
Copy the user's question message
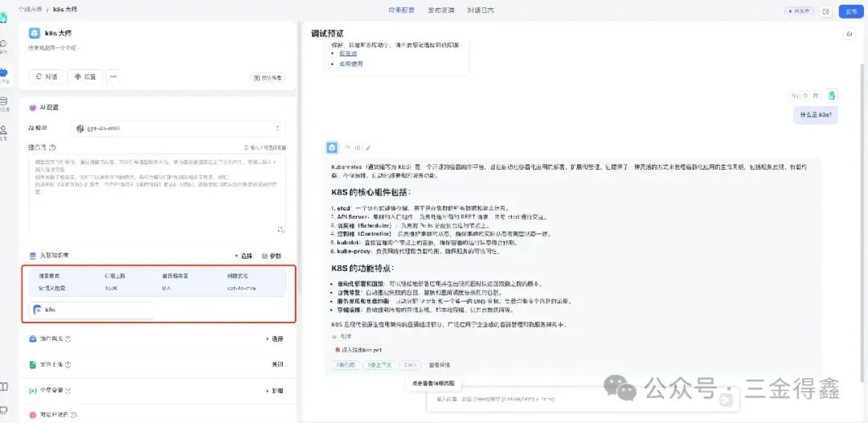pos(795,95)
